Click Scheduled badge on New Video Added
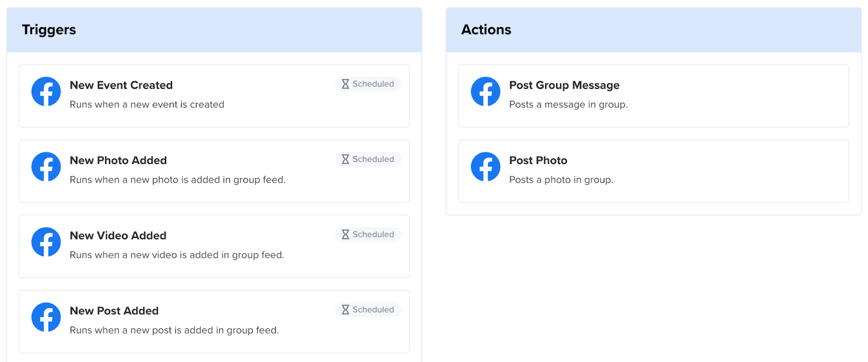 [x=368, y=234]
